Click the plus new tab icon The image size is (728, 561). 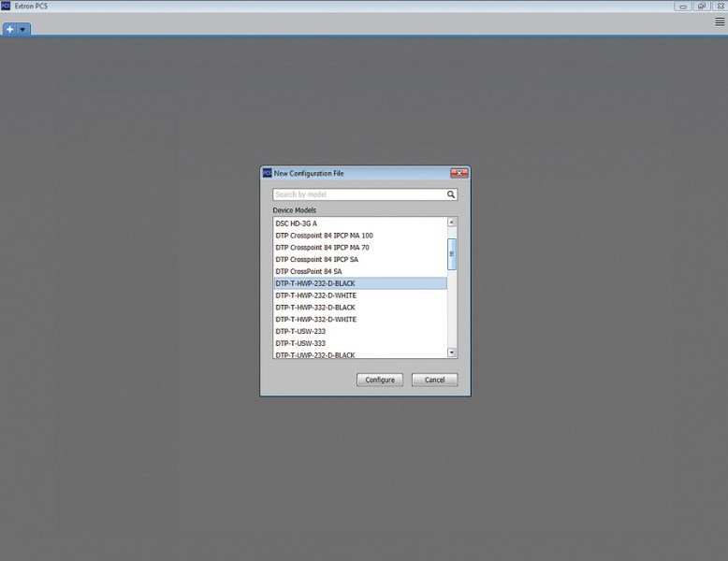pyautogui.click(x=9, y=29)
